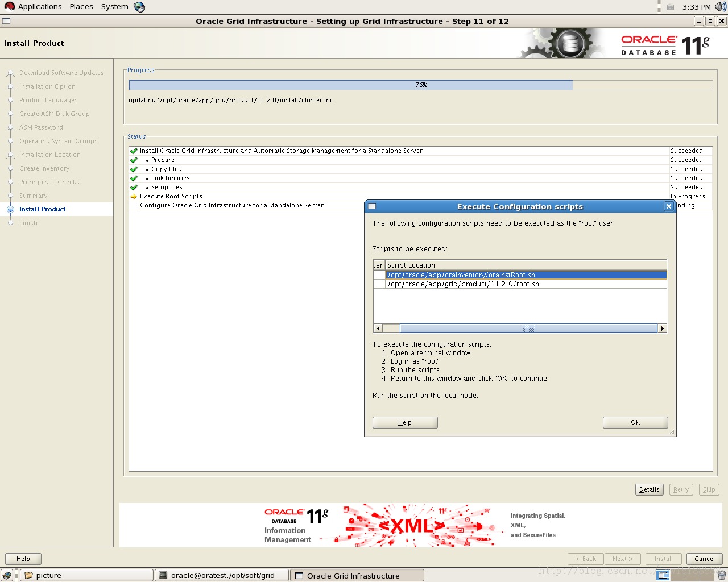Click the Red Hat logo icon on Applications
Screen dimensions: 728x582
click(9, 7)
